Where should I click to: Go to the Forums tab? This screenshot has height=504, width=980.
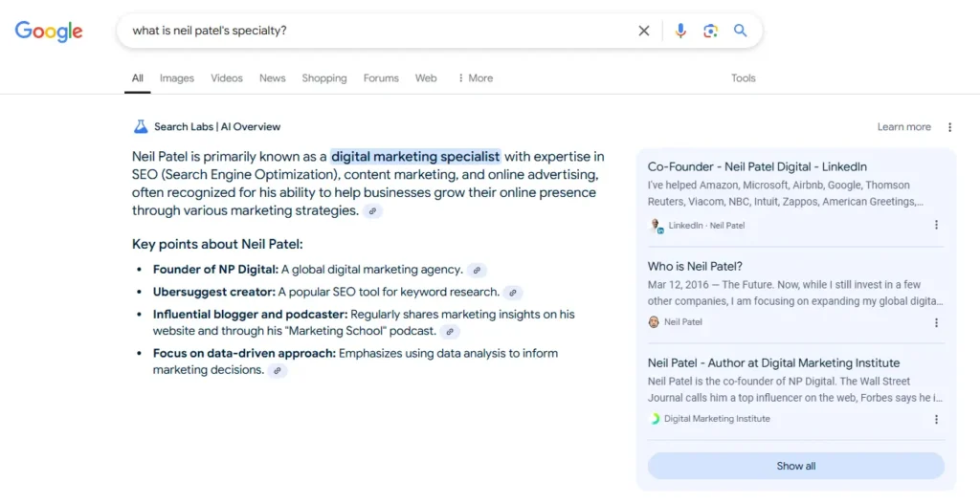[x=381, y=78]
